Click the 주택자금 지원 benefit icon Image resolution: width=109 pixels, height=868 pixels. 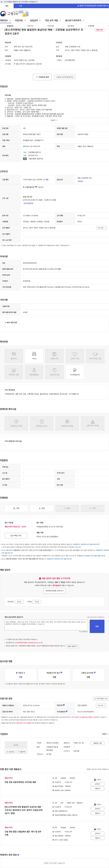[x=14, y=372]
